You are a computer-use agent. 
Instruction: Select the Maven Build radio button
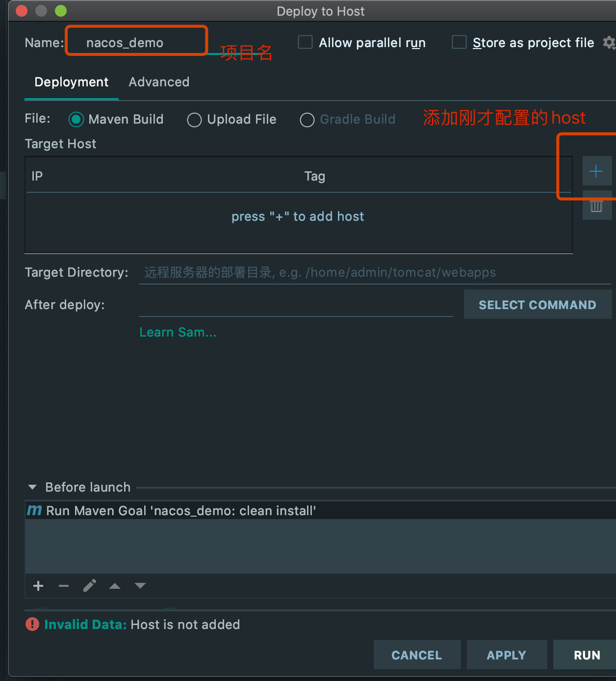coord(76,119)
